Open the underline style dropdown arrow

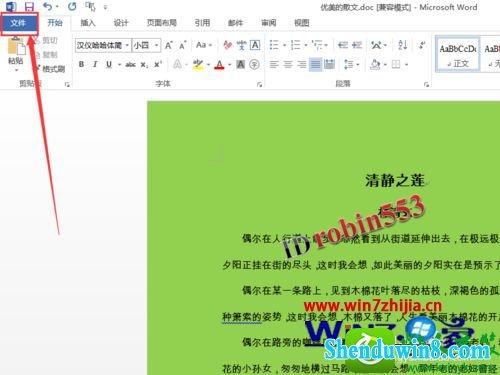(x=119, y=65)
